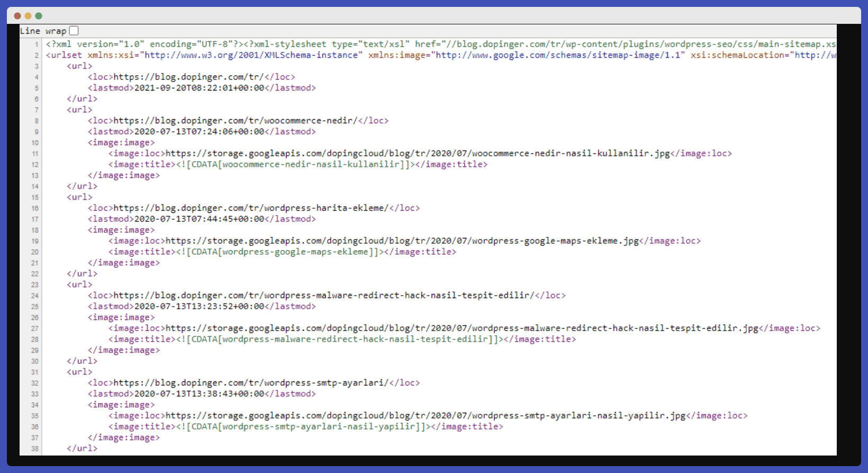Click the closing url tag on line 22
The image size is (868, 473).
point(82,273)
